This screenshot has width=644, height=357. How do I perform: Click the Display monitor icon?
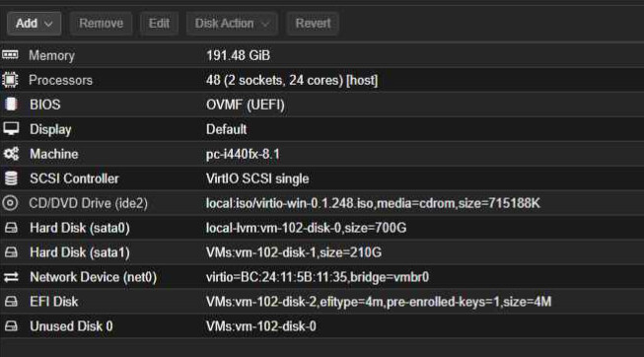pos(11,129)
